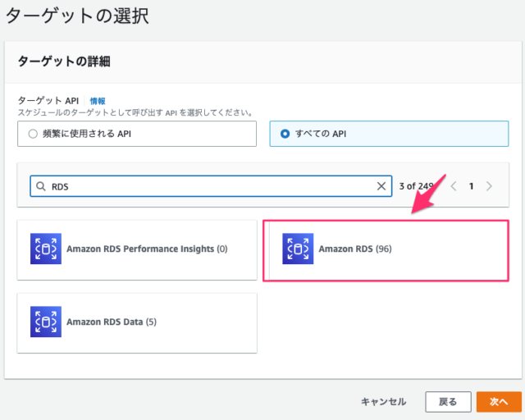Proceed with the 次へ button
The height and width of the screenshot is (420, 525).
tap(499, 402)
